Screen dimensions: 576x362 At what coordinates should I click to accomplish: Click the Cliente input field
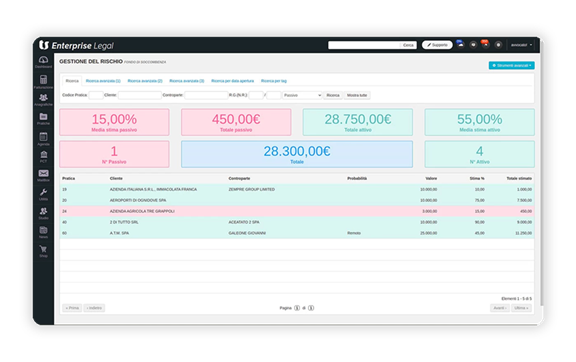[x=140, y=95]
